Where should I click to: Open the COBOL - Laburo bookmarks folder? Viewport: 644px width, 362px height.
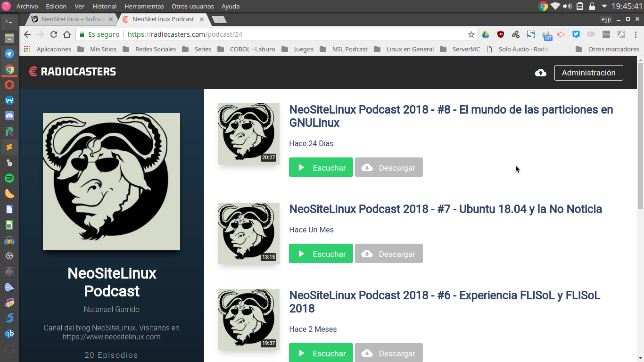pyautogui.click(x=247, y=49)
